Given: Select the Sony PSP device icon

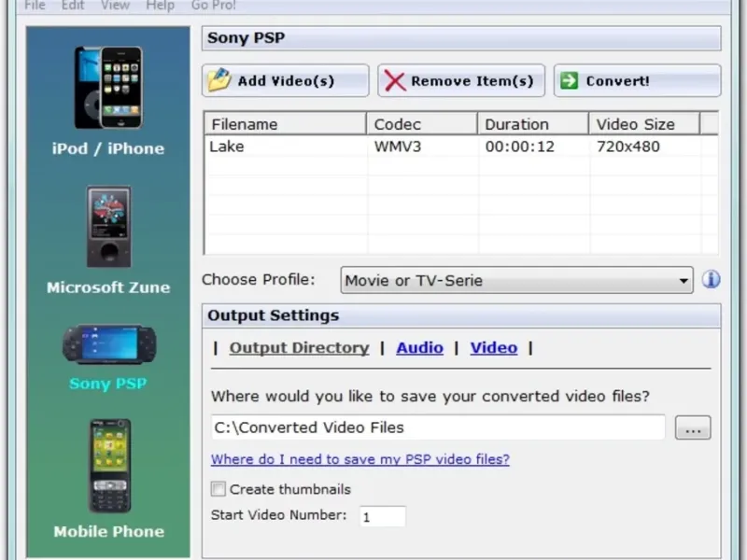Looking at the screenshot, I should coord(109,344).
